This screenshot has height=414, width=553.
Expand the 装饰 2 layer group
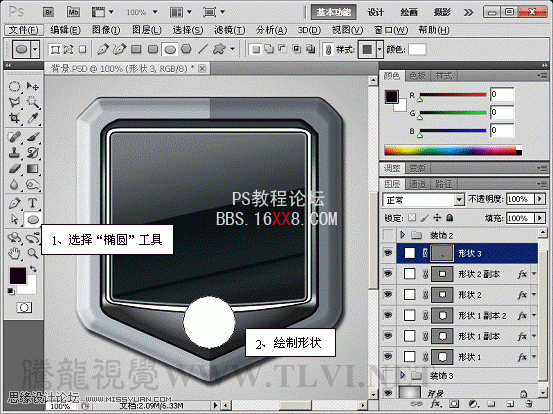pyautogui.click(x=402, y=235)
